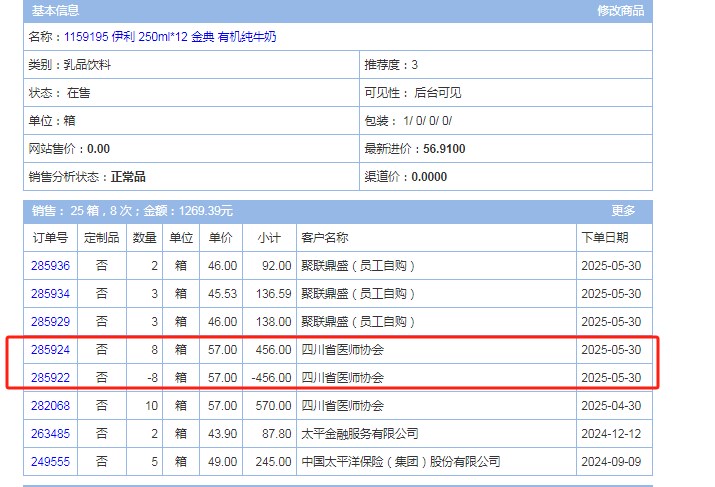Open order number 285924
This screenshot has width=715, height=487.
[x=51, y=350]
